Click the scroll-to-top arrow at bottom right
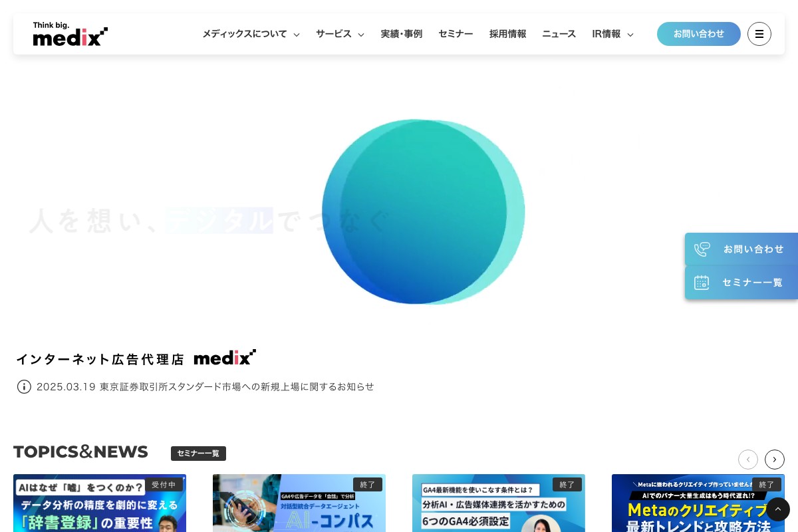Viewport: 798px width, 532px height. coord(777,509)
